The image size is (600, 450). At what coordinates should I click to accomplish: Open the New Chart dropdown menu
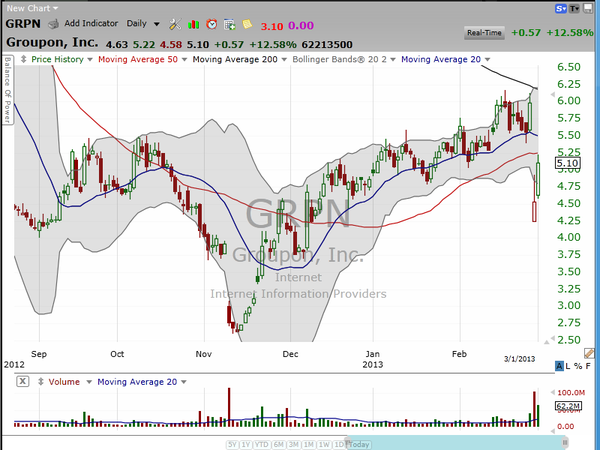coord(32,8)
